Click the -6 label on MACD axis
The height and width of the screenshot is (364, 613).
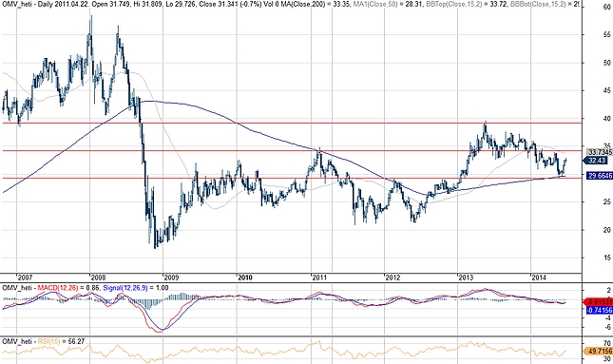[608, 328]
